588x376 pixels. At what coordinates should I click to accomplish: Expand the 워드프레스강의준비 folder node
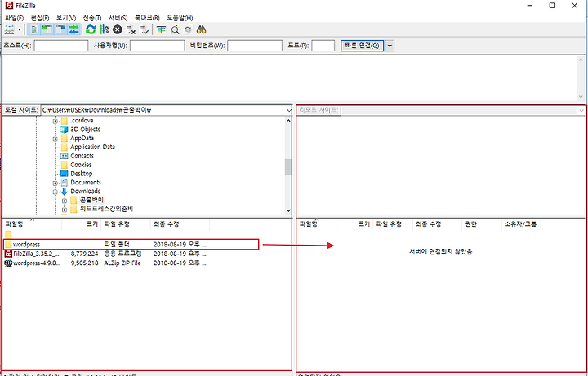(x=65, y=210)
